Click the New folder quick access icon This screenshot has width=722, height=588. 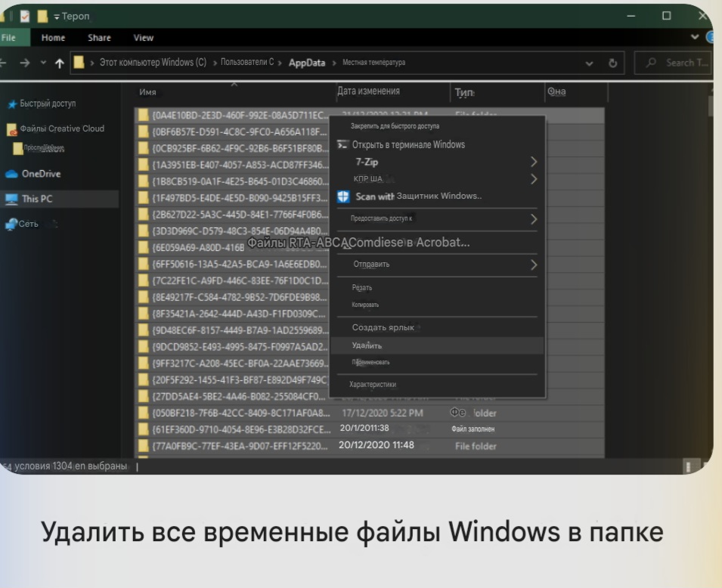pos(42,17)
